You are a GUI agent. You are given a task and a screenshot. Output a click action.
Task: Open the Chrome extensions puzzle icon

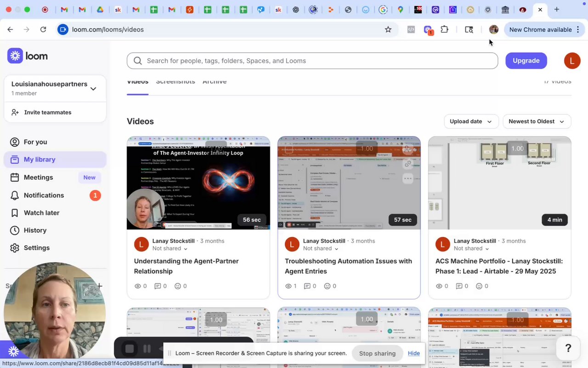tap(444, 29)
